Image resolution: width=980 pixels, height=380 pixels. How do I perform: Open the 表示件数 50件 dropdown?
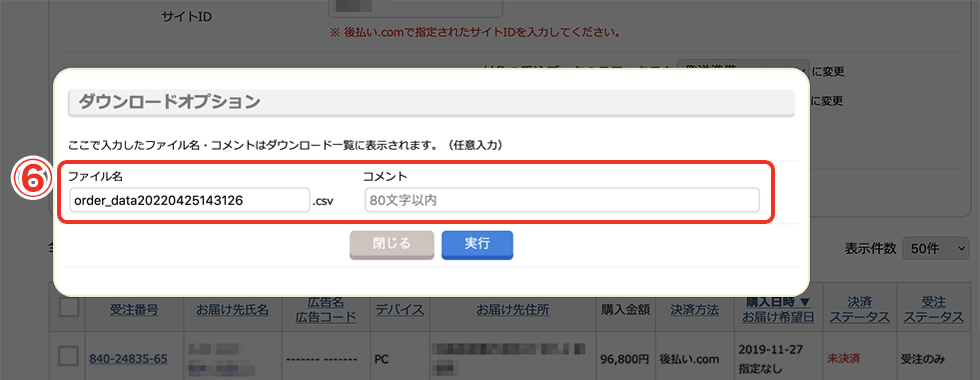pos(934,249)
